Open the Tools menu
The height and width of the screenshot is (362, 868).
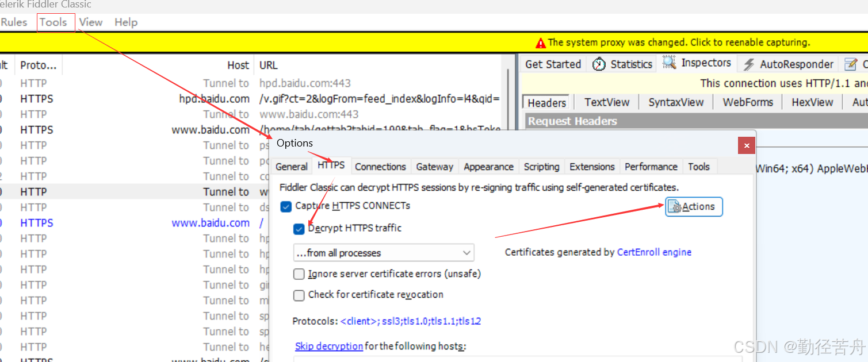tap(53, 22)
